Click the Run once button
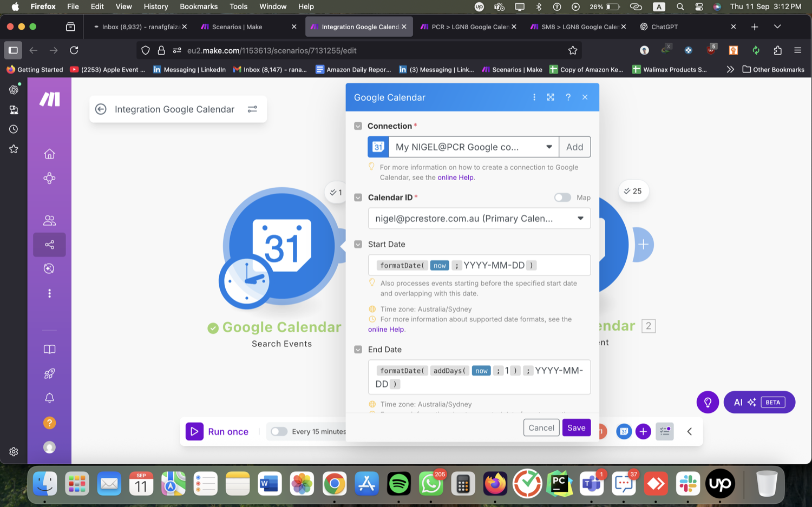 click(218, 432)
